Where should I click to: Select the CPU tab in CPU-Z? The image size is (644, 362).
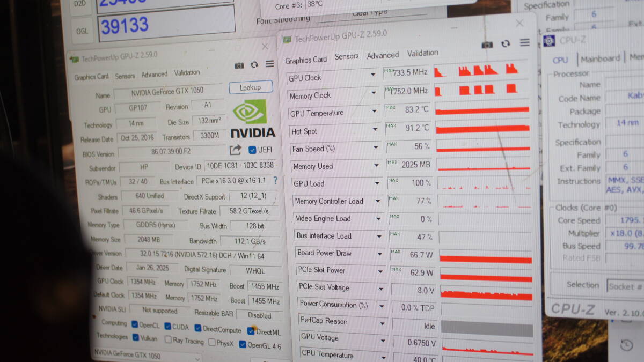pyautogui.click(x=560, y=60)
